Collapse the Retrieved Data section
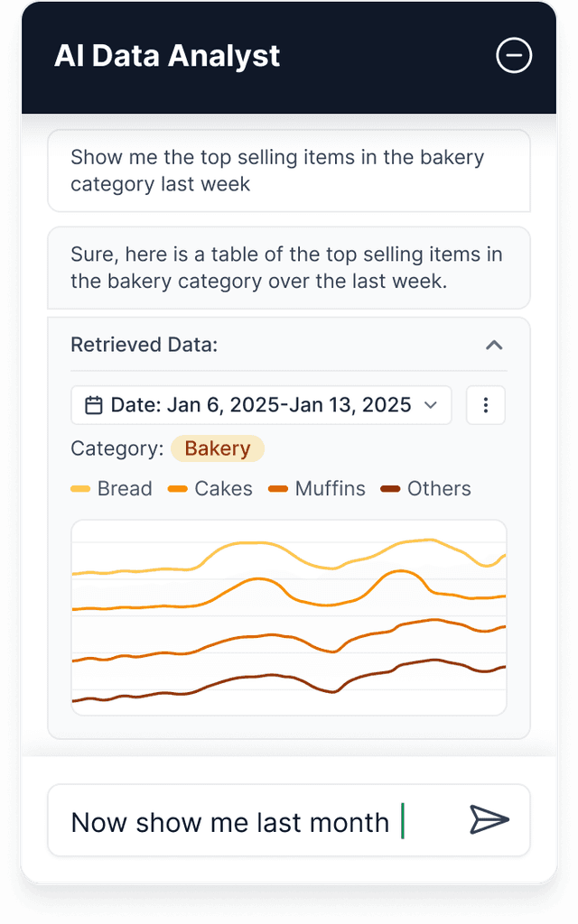This screenshot has height=924, width=578. 494,346
